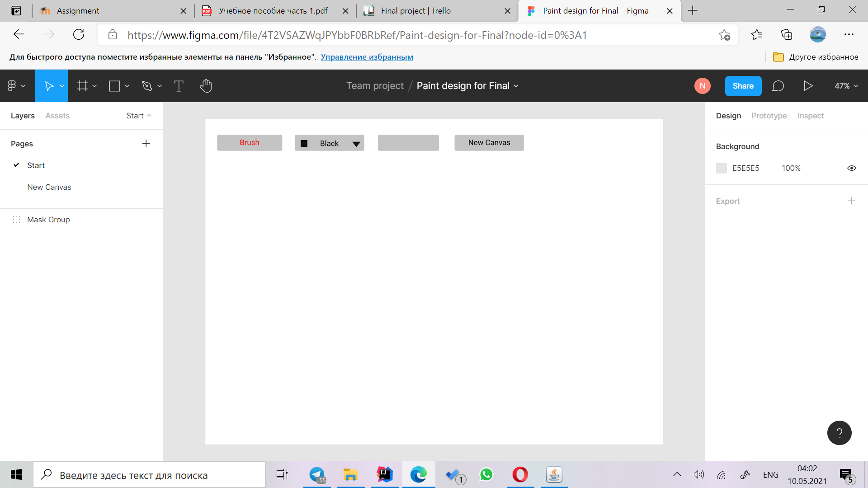Switch to the Assets panel
This screenshot has height=488, width=868.
pyautogui.click(x=57, y=116)
